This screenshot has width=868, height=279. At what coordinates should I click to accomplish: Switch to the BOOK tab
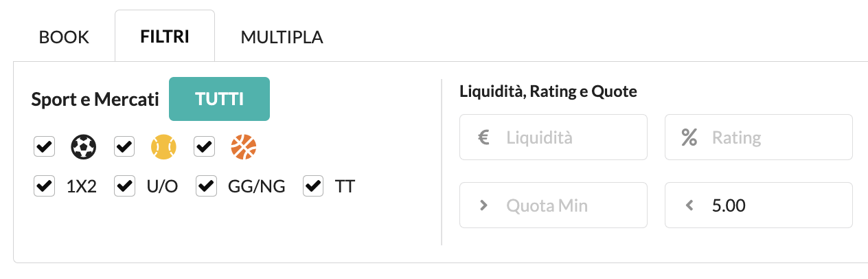click(x=64, y=37)
